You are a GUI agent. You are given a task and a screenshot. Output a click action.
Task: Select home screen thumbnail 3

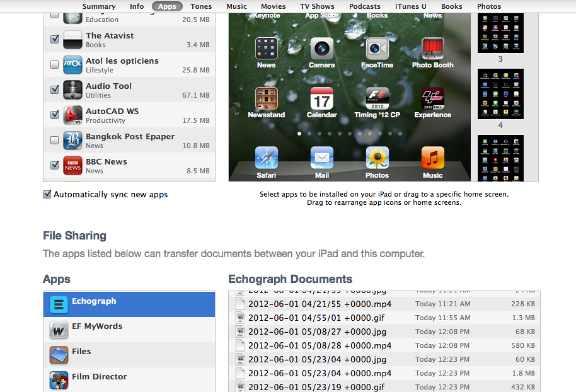click(x=500, y=33)
